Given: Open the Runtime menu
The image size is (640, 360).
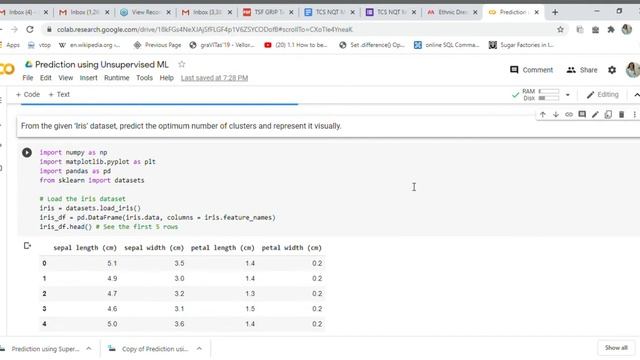Looking at the screenshot, I should (116, 78).
